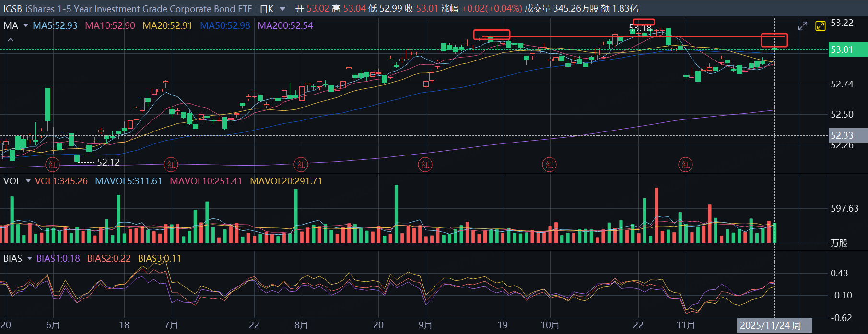Screen dimensions: 868x334
Task: Click the MAVOL5:311.61 legend label
Action: (129, 181)
